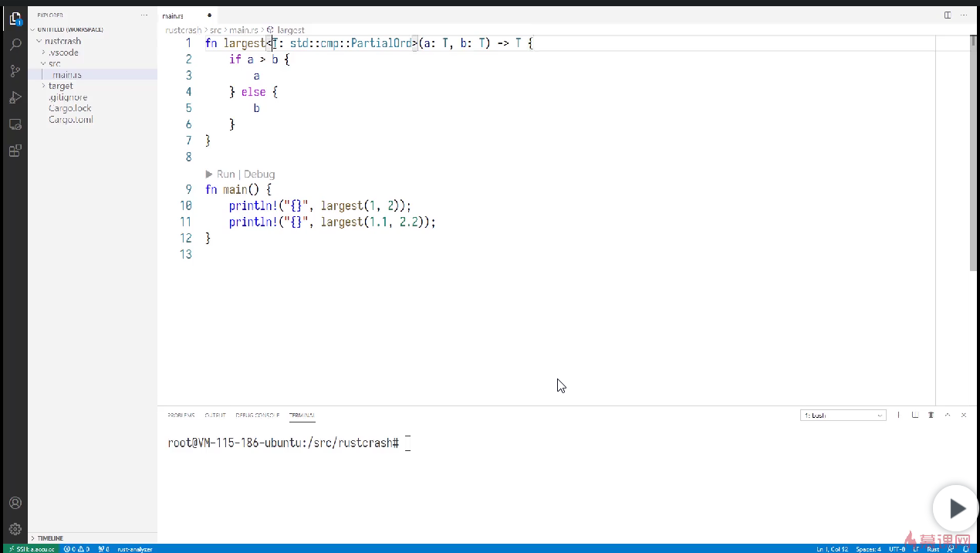Open the Extensions view
The image size is (980, 553).
point(15,151)
